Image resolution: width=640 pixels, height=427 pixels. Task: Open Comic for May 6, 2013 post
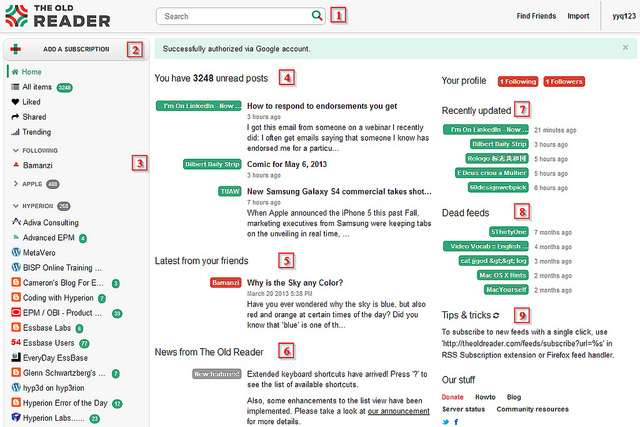pos(287,165)
